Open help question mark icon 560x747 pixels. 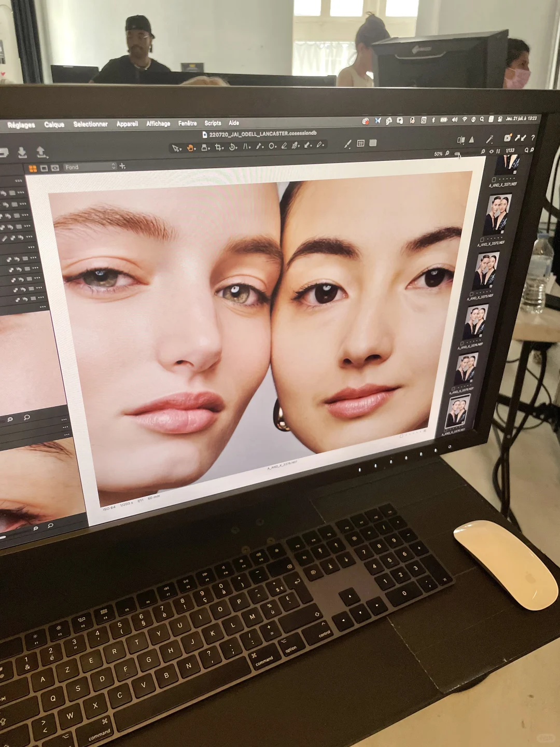(x=533, y=137)
